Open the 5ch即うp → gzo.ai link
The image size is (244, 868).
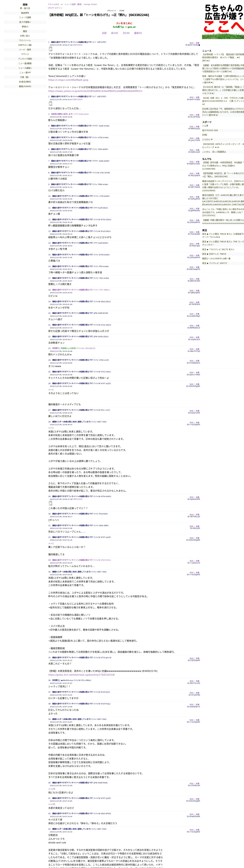point(124,27)
